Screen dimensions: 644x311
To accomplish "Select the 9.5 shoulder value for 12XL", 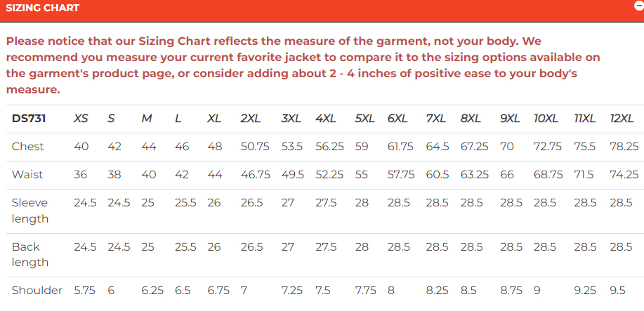I will (x=618, y=291).
